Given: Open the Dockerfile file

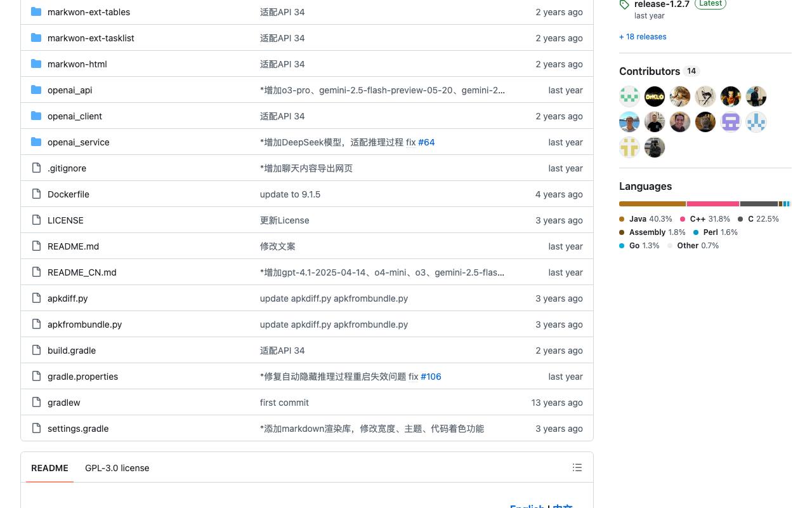Looking at the screenshot, I should coord(69,194).
